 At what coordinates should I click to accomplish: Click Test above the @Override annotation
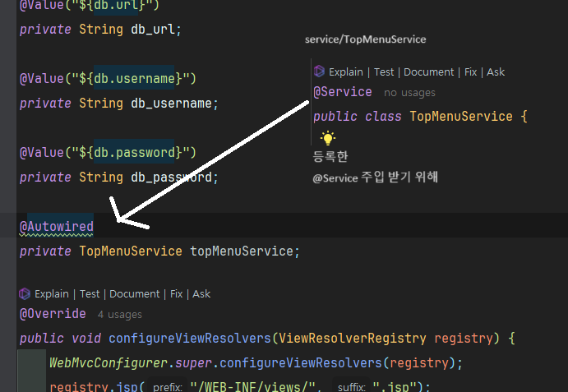[x=90, y=294]
